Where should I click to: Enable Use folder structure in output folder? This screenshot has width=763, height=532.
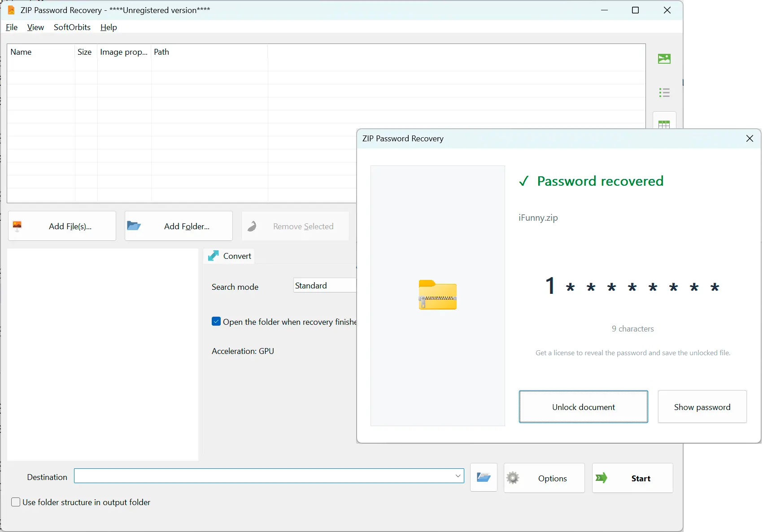[16, 502]
